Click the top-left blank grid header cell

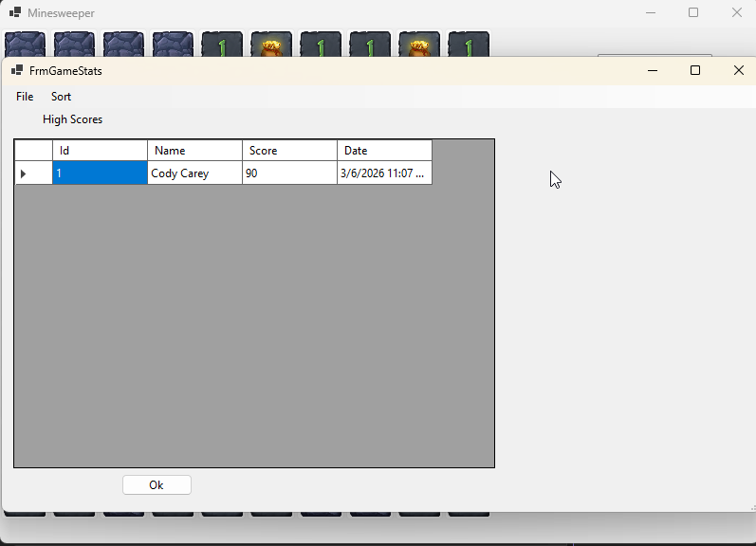point(33,151)
